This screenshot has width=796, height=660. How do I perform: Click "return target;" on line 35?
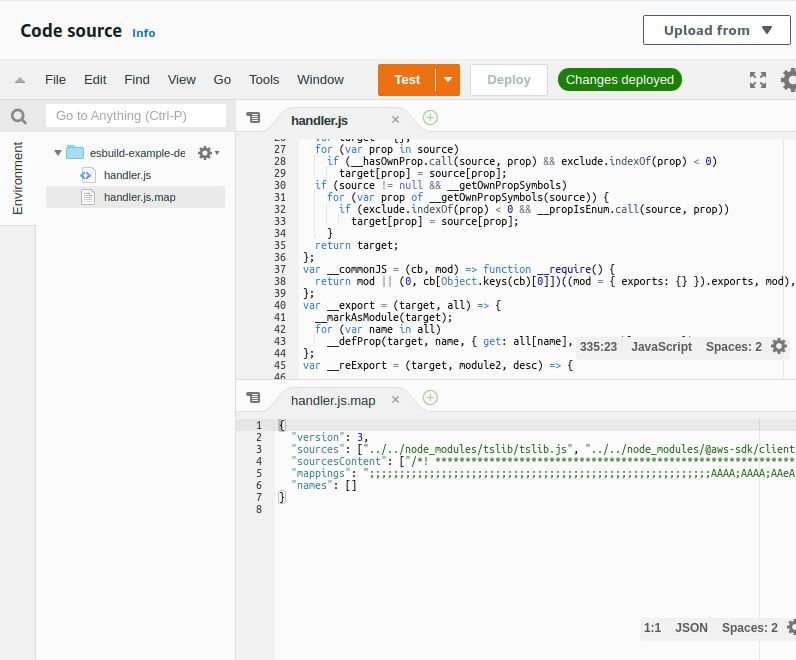tap(356, 245)
